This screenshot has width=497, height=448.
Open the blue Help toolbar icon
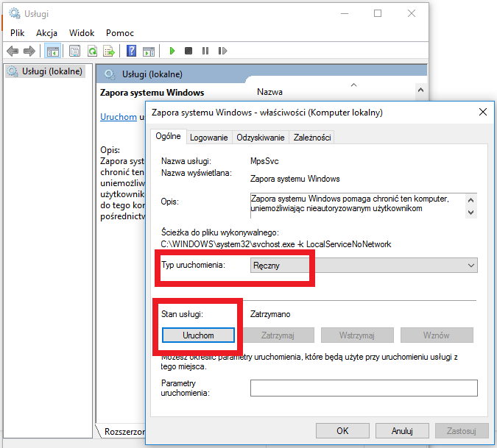131,51
